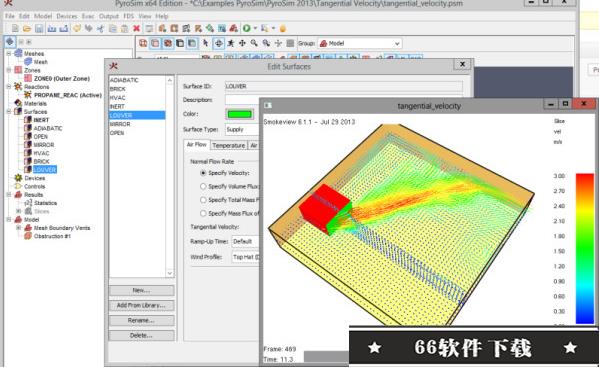599x367 pixels.
Task: Click the new document toolbar icon
Action: [15, 28]
